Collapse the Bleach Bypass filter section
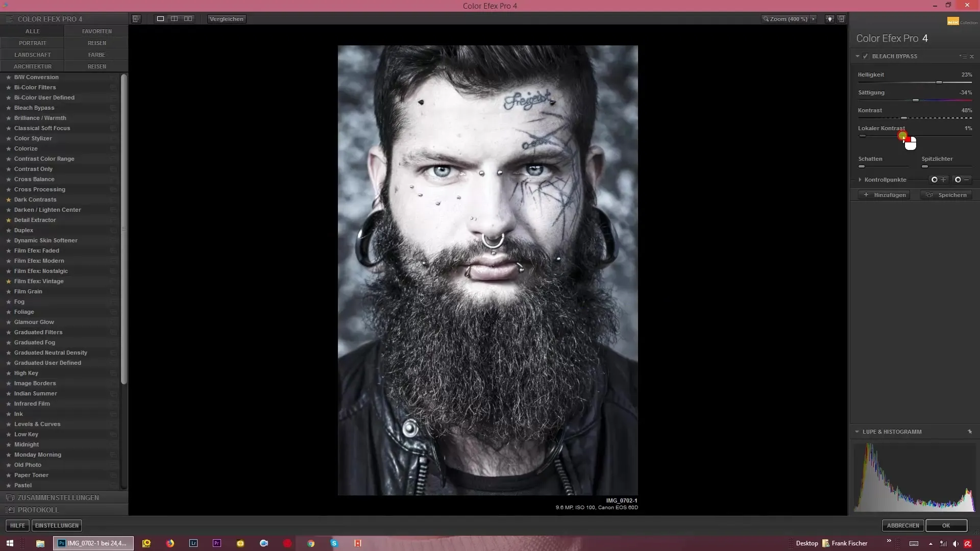Viewport: 980px width, 551px height. [857, 56]
